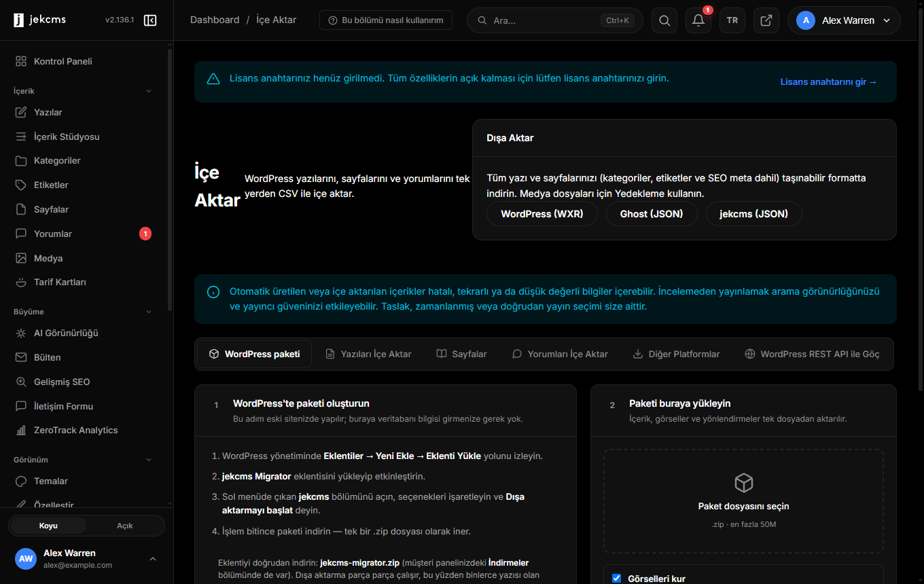Click the jekcms logo icon
The width and height of the screenshot is (924, 584).
pos(18,20)
